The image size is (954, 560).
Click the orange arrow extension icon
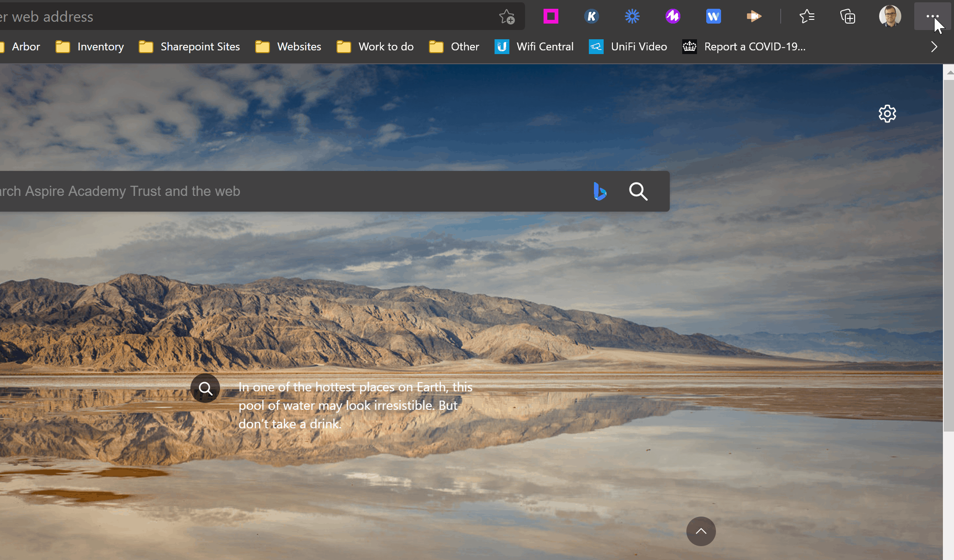[x=753, y=17]
